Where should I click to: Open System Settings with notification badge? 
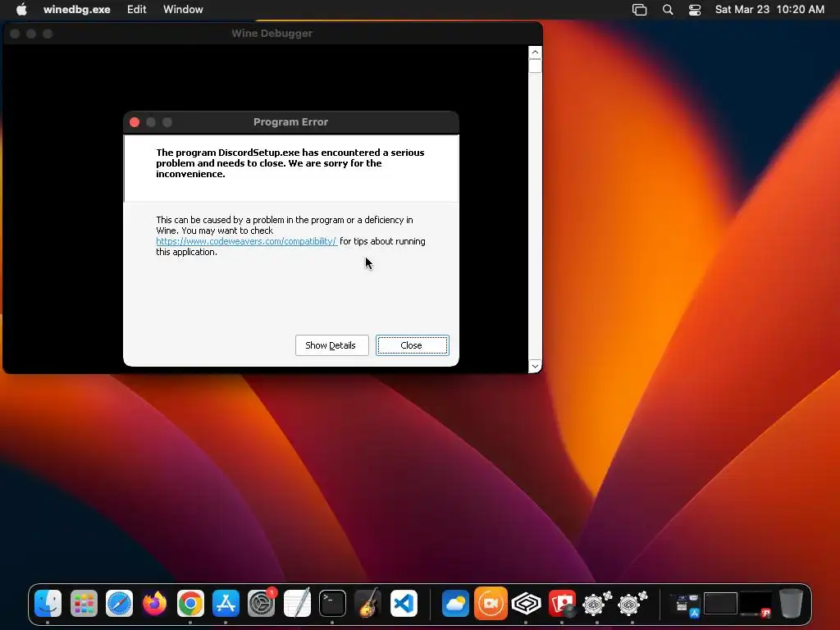[x=262, y=604]
